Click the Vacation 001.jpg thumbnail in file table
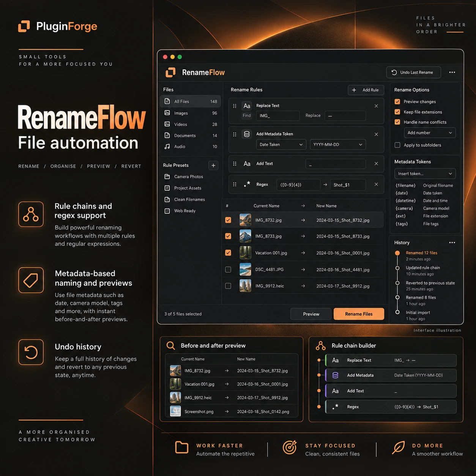Image resolution: width=476 pixels, height=476 pixels. 245,253
